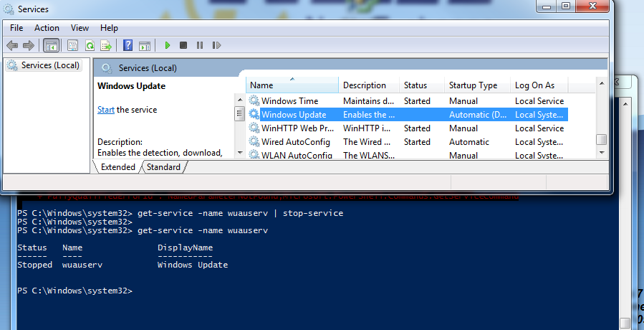Click the Stop Service toolbar icon
The image size is (644, 330).
(183, 45)
